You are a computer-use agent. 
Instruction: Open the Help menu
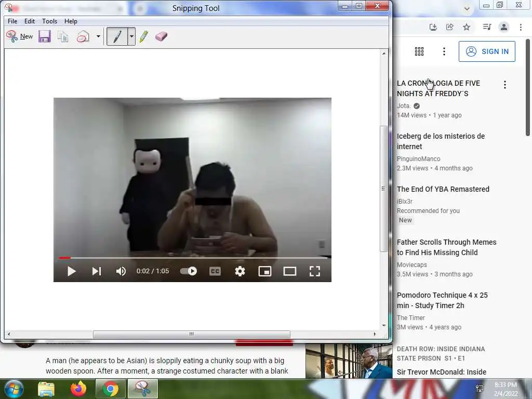pos(71,21)
